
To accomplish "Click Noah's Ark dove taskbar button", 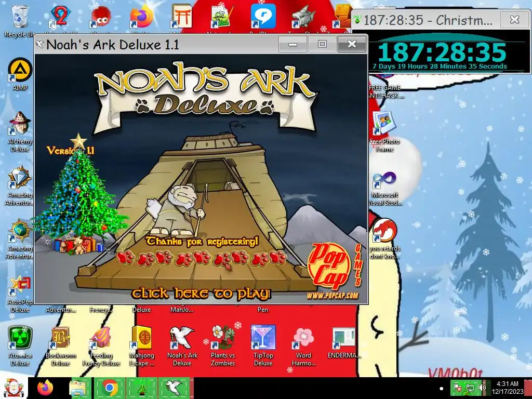I will 175,388.
